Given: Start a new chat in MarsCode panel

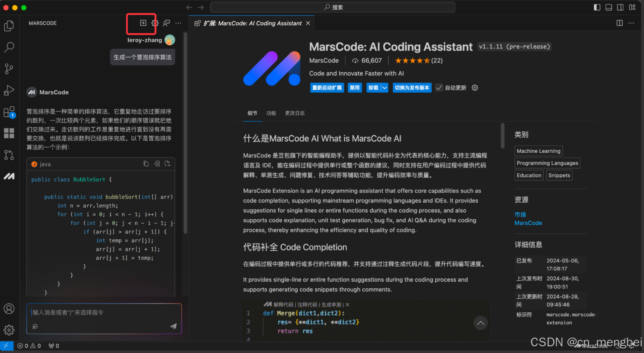Looking at the screenshot, I should tap(143, 23).
